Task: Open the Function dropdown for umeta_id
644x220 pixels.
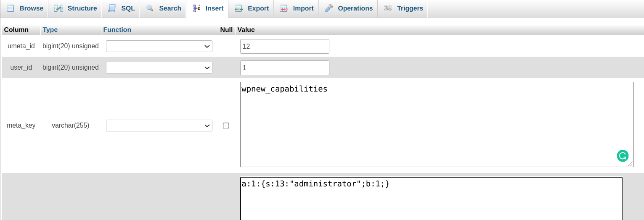Action: pyautogui.click(x=159, y=46)
